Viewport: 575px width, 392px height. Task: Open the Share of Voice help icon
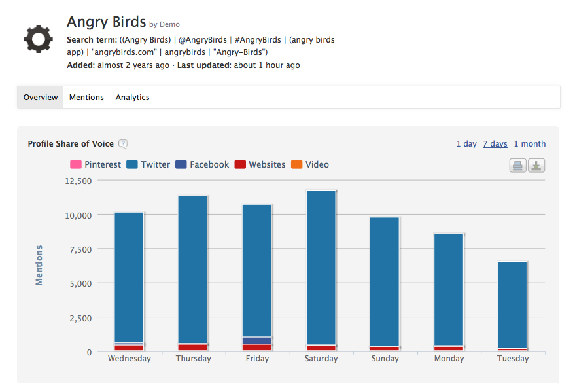tap(123, 144)
